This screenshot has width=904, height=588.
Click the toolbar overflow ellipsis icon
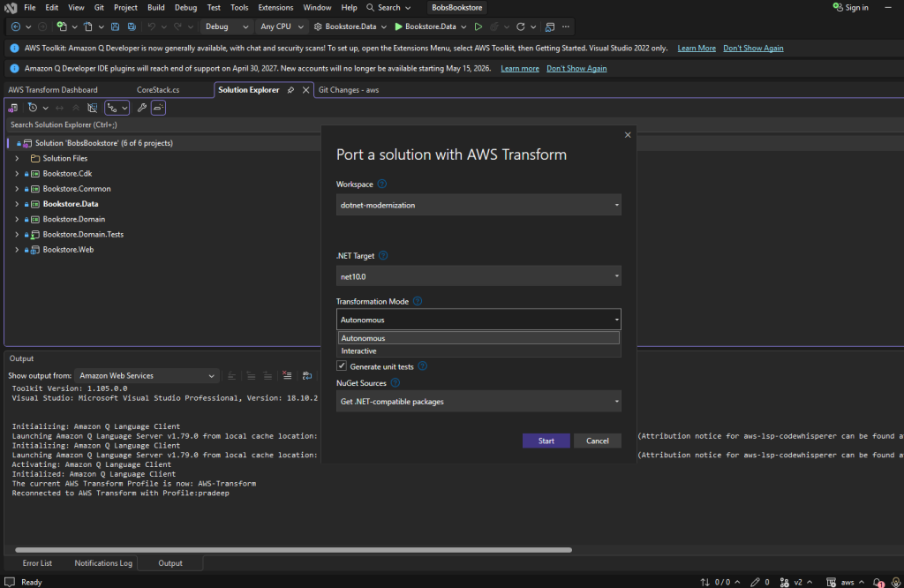coord(566,26)
